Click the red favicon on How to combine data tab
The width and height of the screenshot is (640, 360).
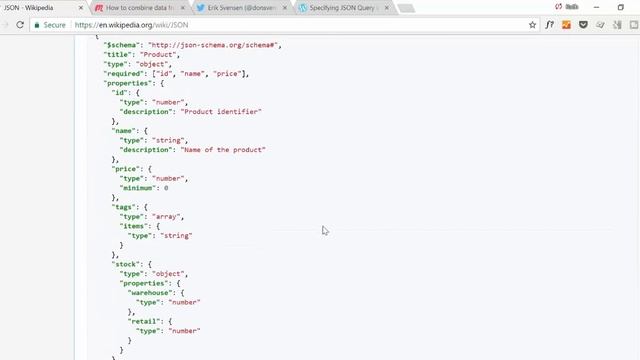point(99,8)
